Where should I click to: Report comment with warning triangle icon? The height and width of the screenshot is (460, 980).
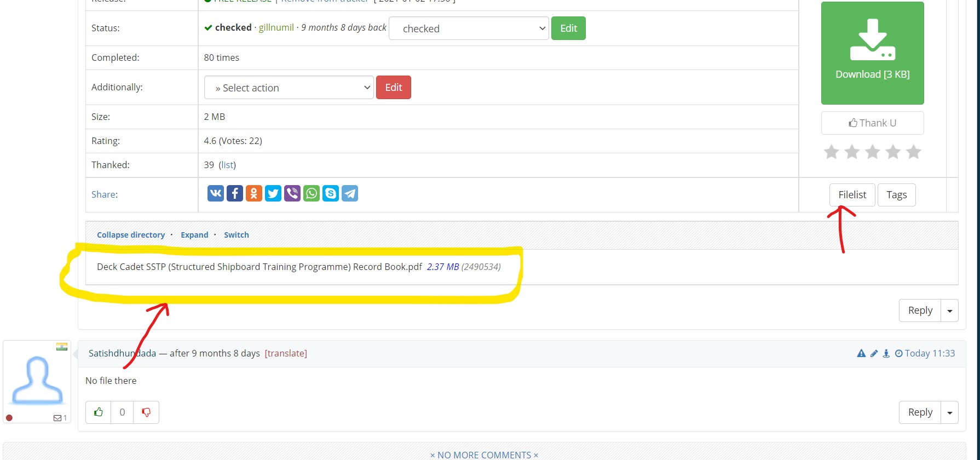tap(861, 354)
